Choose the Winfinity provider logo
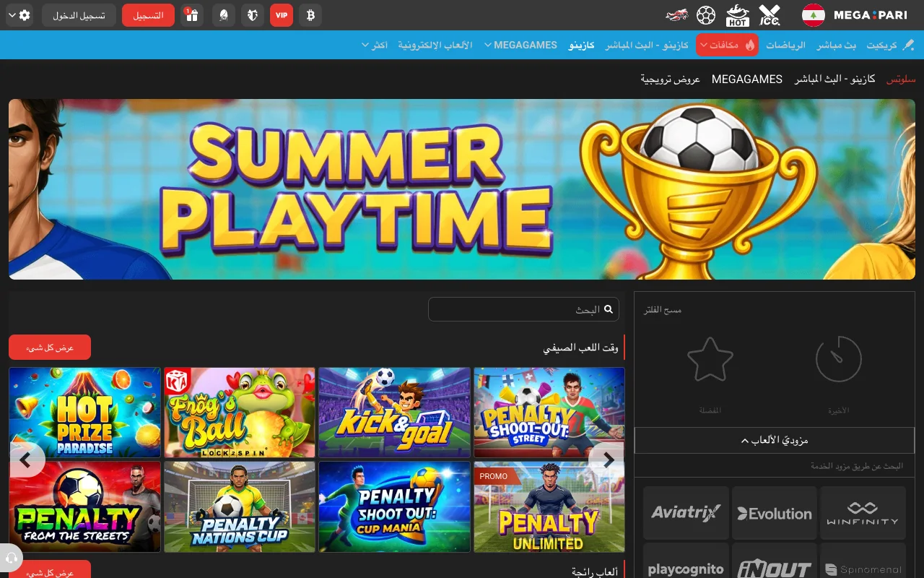 click(x=863, y=513)
